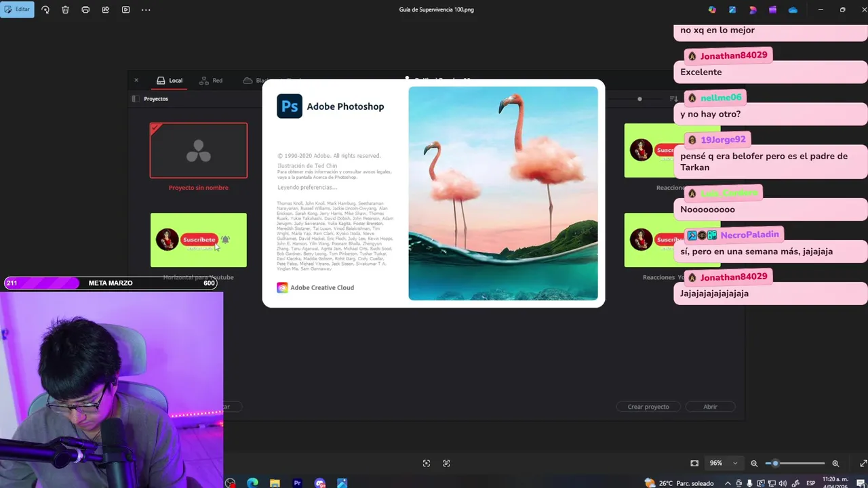The width and height of the screenshot is (868, 488).
Task: Click the volume speaker icon in tray
Action: point(783,483)
